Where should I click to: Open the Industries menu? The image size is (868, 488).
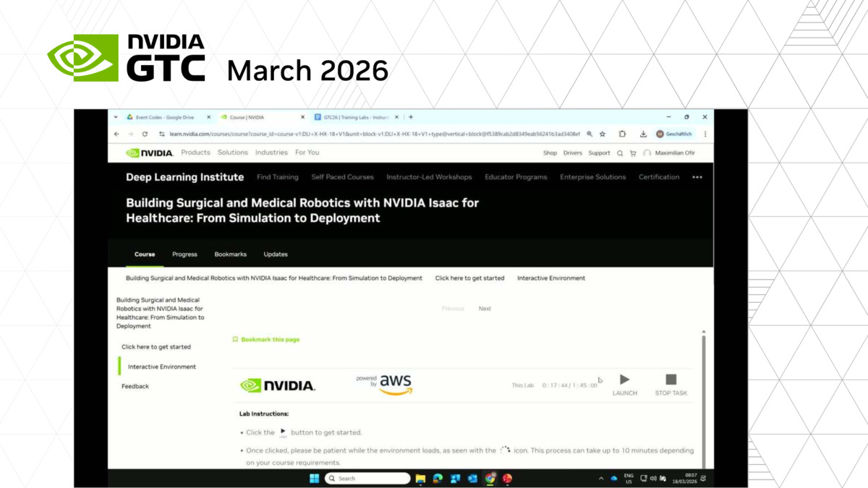(271, 153)
